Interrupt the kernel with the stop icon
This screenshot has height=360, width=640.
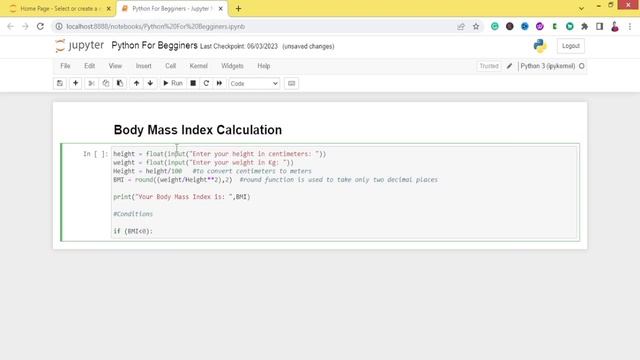[193, 83]
